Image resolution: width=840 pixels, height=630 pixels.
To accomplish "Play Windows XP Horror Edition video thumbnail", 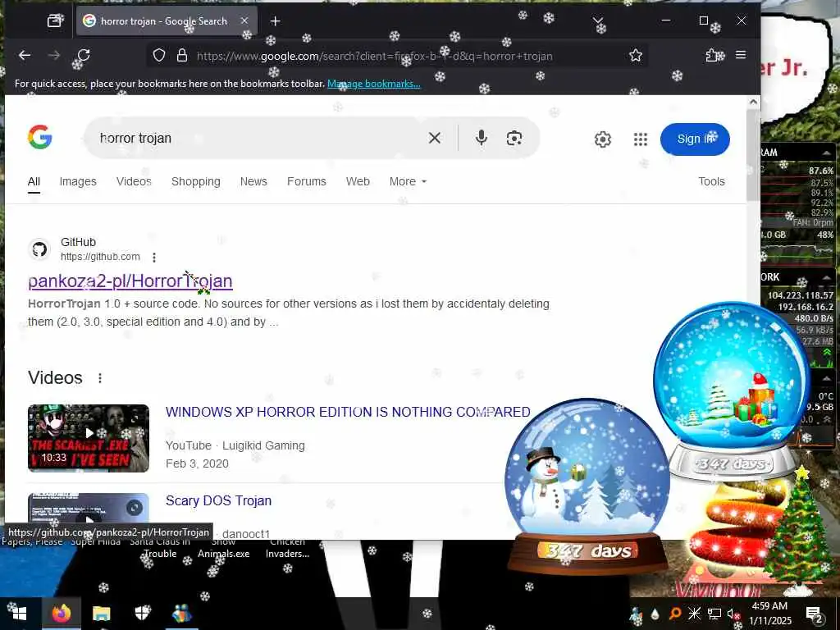I will (x=89, y=438).
